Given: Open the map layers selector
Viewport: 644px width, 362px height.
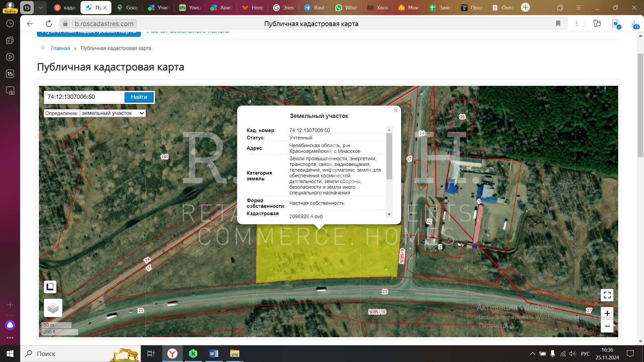Looking at the screenshot, I should [53, 308].
